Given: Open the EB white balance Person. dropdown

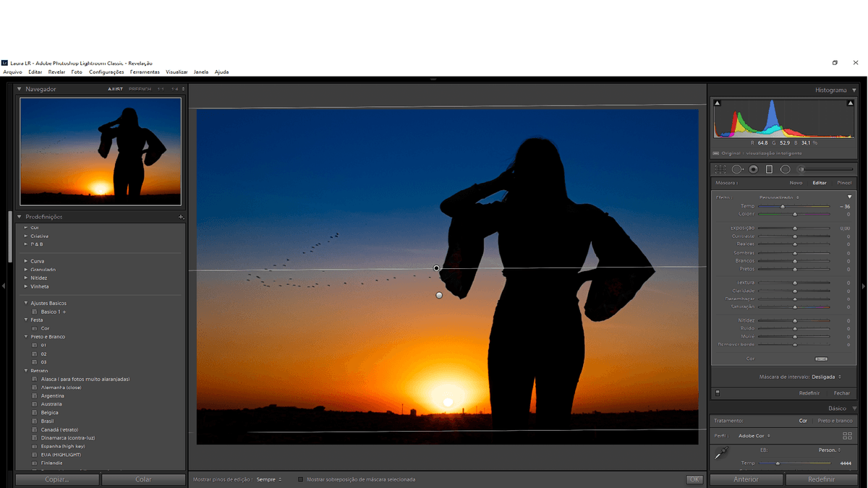Looking at the screenshot, I should tap(830, 450).
